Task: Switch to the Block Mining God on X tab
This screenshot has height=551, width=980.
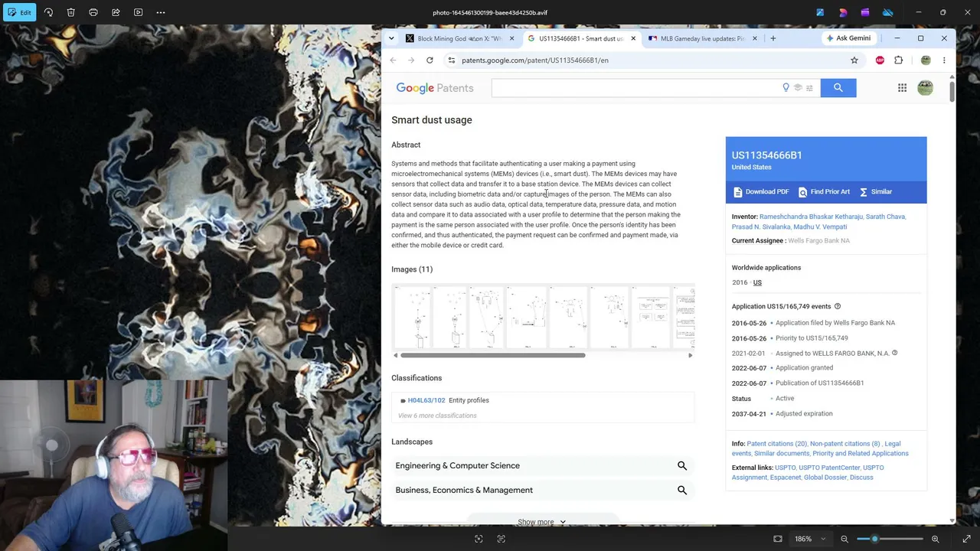Action: 459,38
